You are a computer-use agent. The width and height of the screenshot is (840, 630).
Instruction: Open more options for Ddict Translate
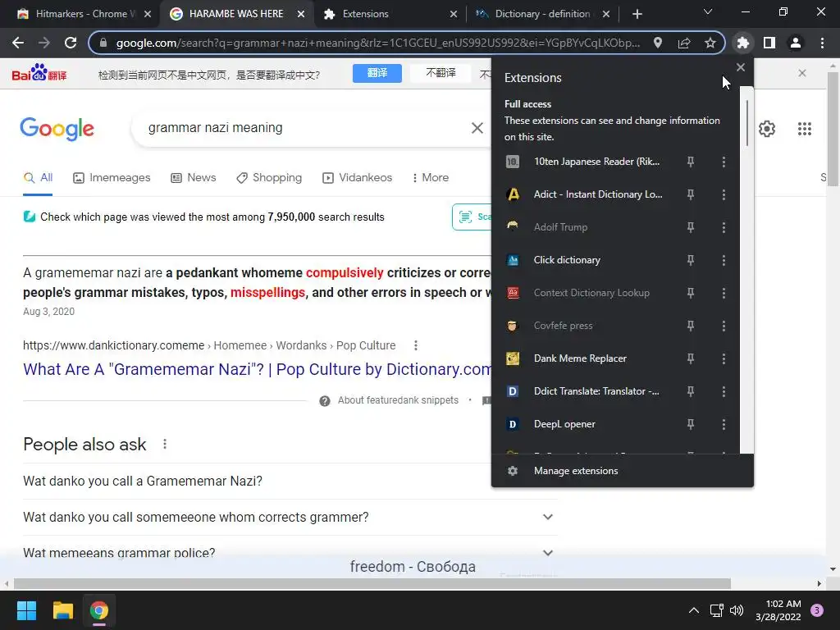point(724,391)
